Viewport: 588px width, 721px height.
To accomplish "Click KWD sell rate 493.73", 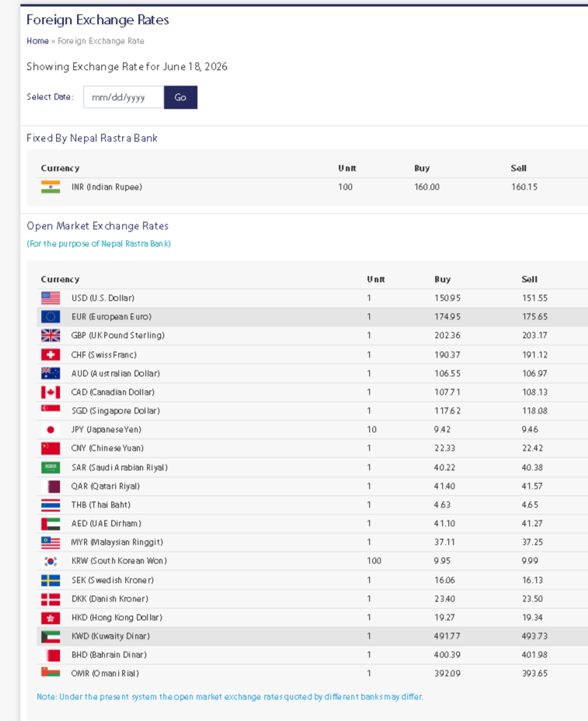I will (534, 636).
